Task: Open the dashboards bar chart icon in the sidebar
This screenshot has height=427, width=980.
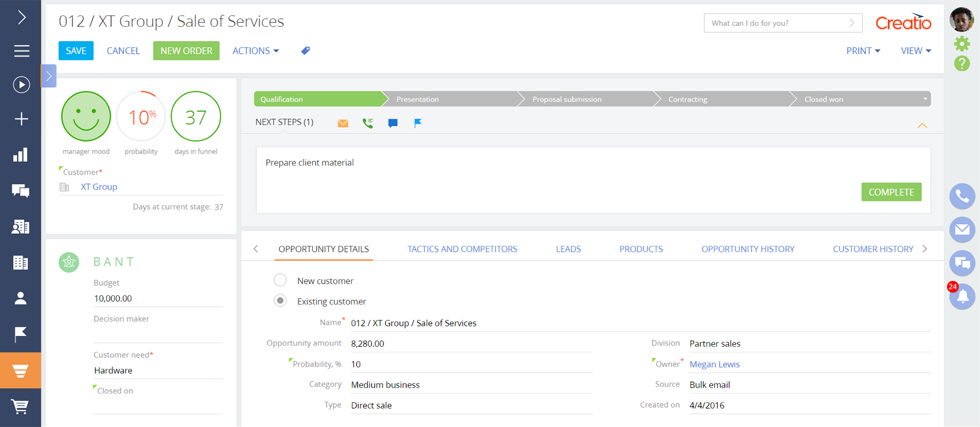Action: 20,155
